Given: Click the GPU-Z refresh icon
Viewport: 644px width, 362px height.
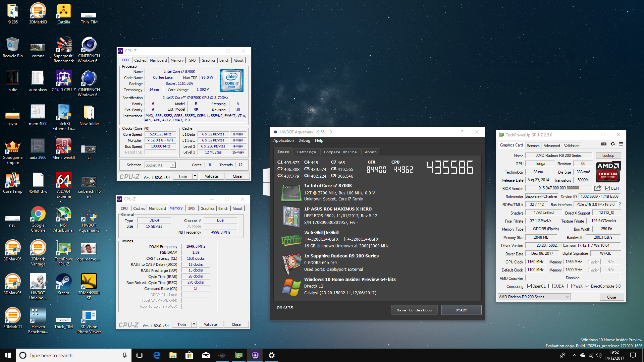Looking at the screenshot, I should tap(612, 144).
